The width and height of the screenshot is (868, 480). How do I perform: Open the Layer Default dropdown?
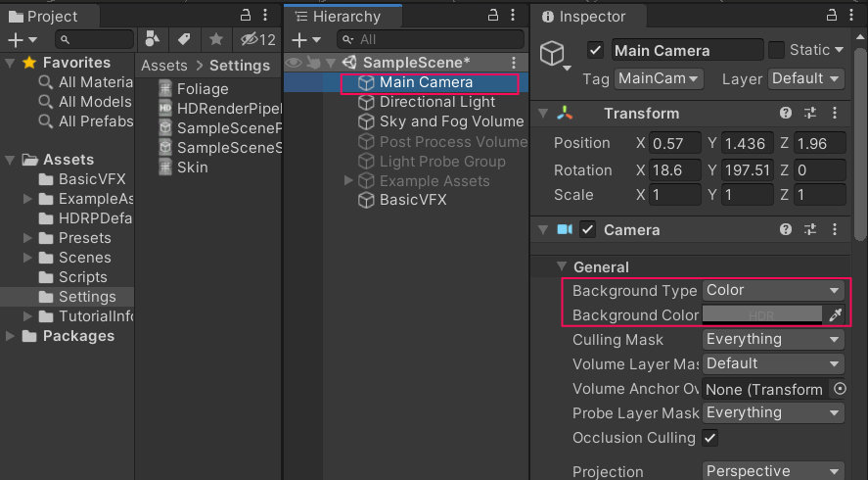pos(806,78)
